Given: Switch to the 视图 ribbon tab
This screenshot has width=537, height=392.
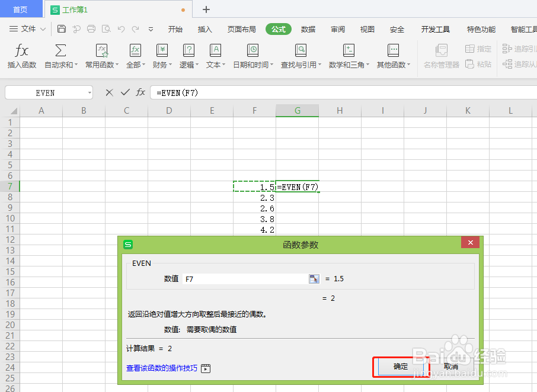Looking at the screenshot, I should pos(367,30).
